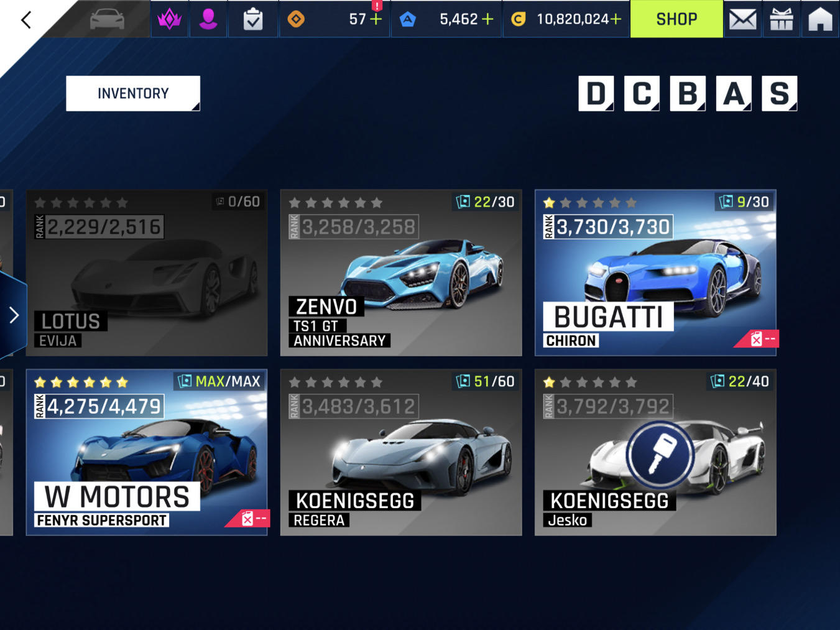This screenshot has height=630, width=840.
Task: Open the purple club emblem icon
Action: click(169, 19)
